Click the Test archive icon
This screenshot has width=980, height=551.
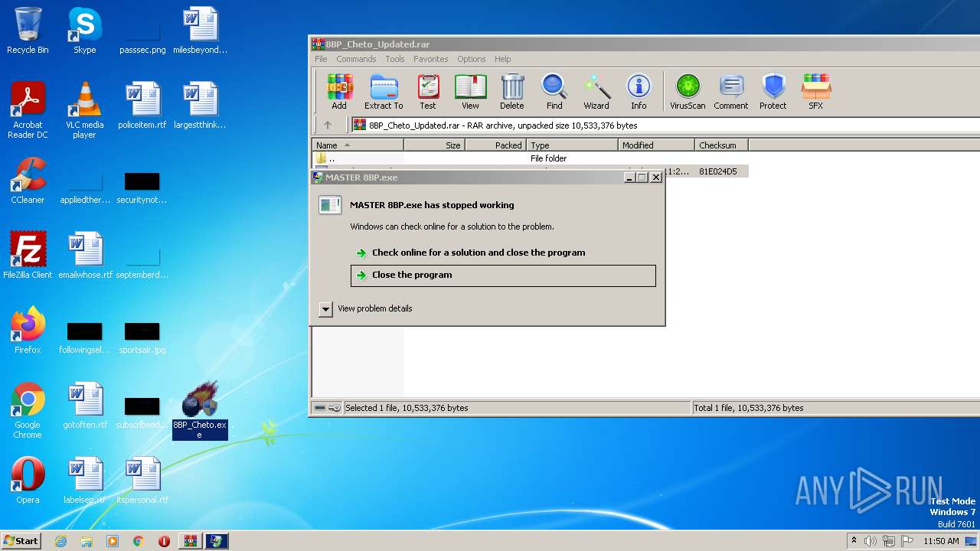coord(428,92)
